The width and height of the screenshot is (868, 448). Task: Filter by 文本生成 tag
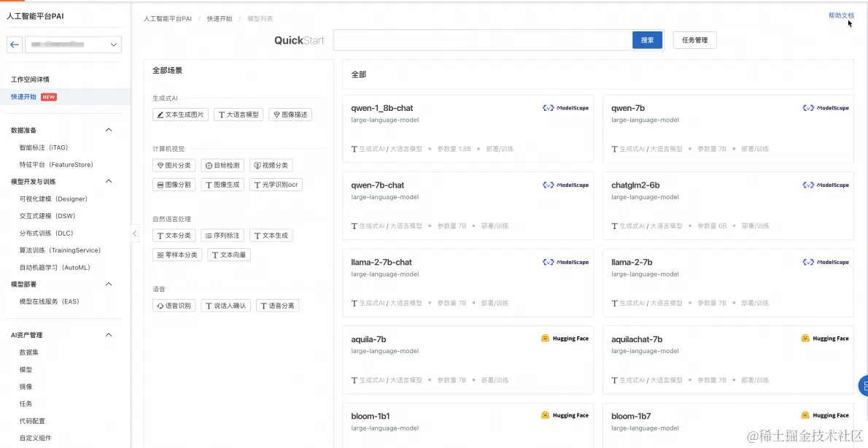point(271,236)
